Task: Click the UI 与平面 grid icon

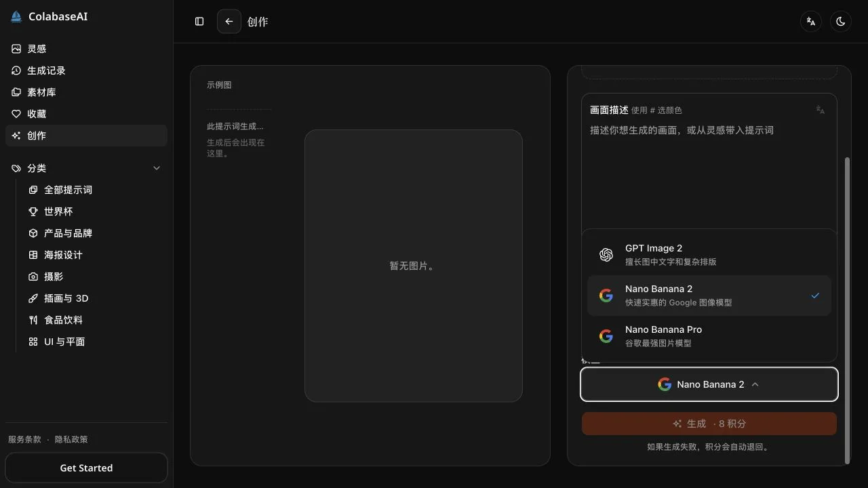Action: coord(33,342)
